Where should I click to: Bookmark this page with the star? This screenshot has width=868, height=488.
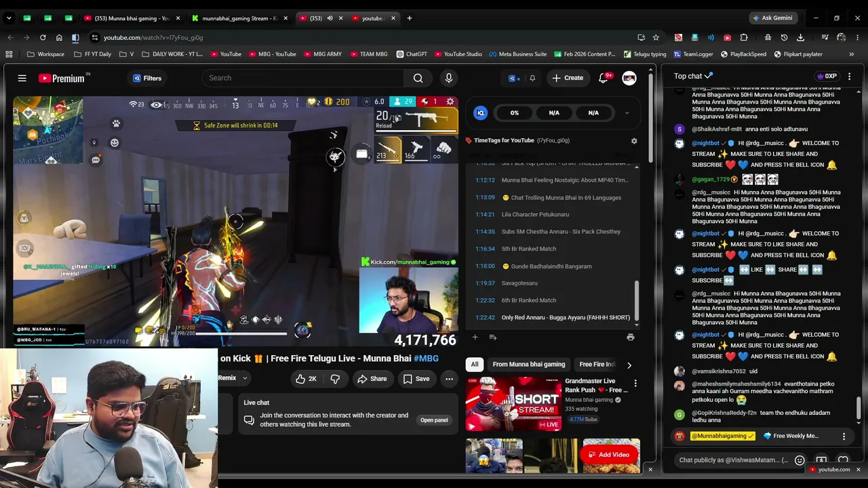656,37
